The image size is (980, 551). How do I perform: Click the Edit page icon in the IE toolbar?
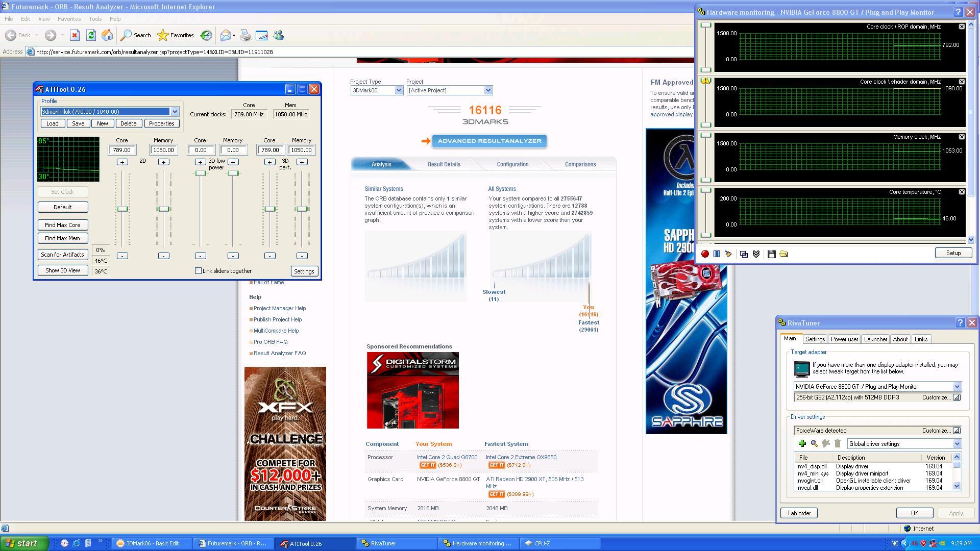click(262, 35)
